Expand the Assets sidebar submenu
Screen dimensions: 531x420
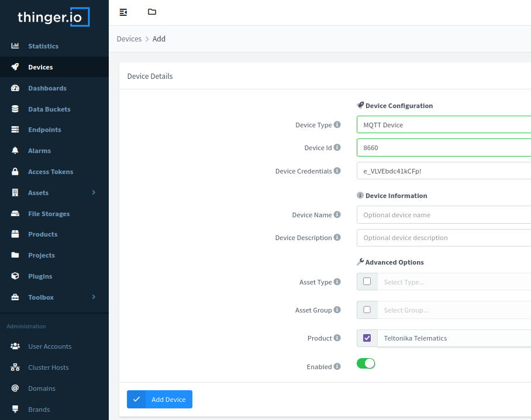point(93,193)
